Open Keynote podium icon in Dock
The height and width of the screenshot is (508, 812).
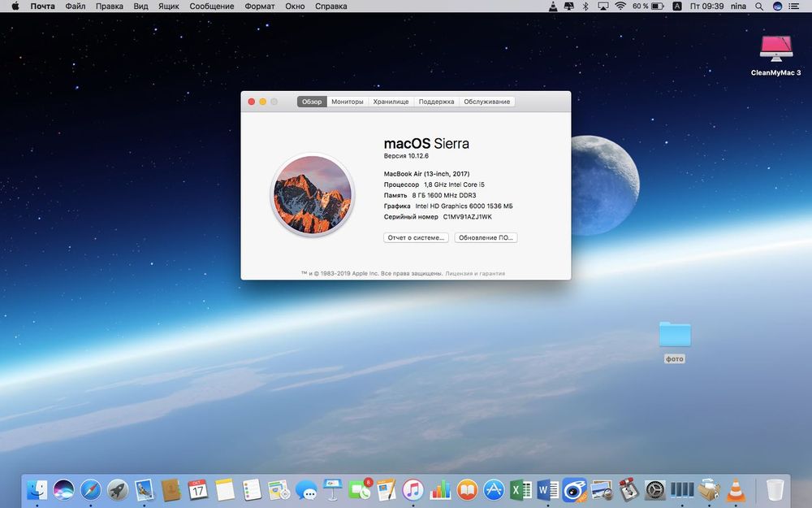pyautogui.click(x=332, y=489)
